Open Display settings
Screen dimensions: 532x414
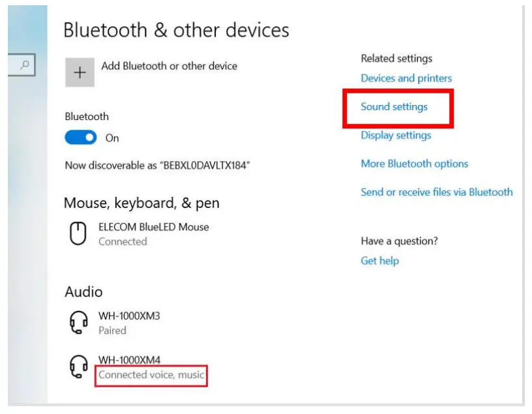396,135
